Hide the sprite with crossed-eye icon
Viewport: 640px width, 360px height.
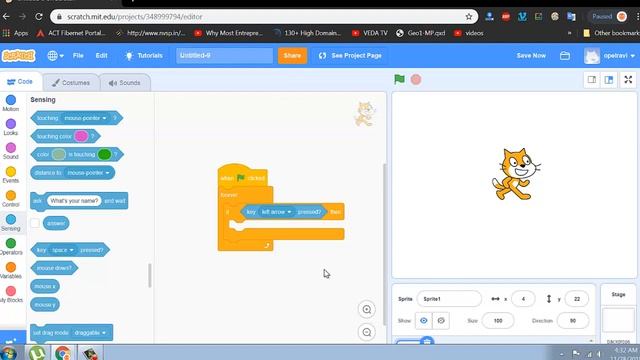coord(441,321)
